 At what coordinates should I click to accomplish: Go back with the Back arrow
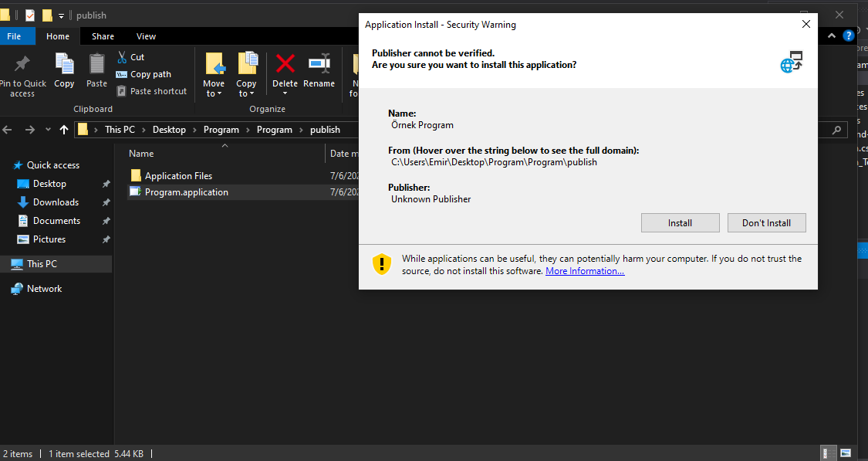[7, 130]
